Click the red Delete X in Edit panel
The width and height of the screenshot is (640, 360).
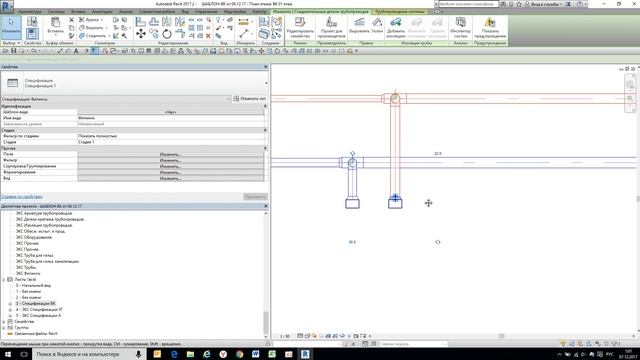(x=208, y=36)
